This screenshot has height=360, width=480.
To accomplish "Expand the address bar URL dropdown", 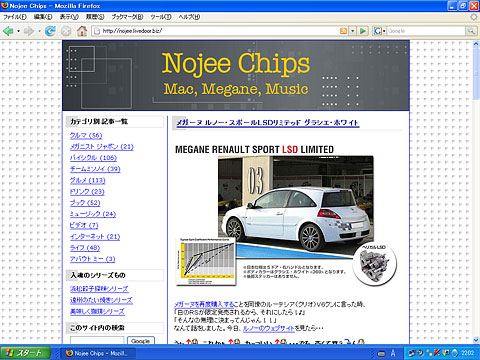I will pos(353,31).
